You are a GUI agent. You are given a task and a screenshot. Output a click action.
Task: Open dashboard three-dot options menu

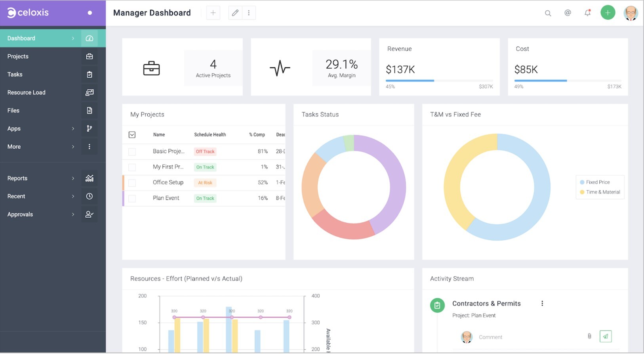point(249,13)
